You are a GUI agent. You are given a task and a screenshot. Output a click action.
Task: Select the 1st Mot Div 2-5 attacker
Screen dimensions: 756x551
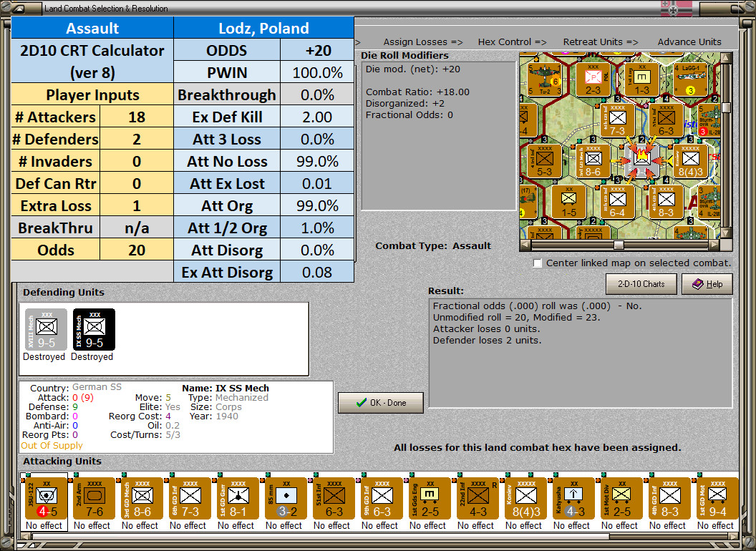coord(622,499)
